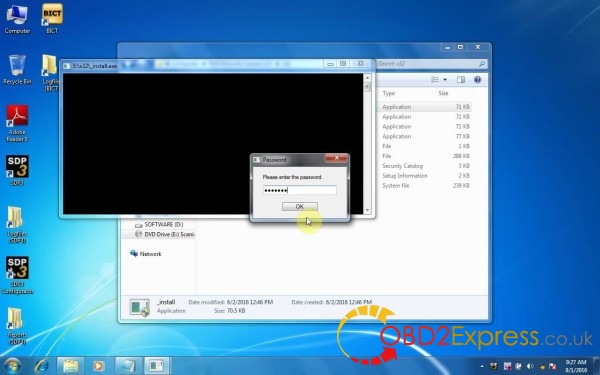Open Windows Explorer from the taskbar
Viewport: 600px width, 375px height.
pos(70,366)
